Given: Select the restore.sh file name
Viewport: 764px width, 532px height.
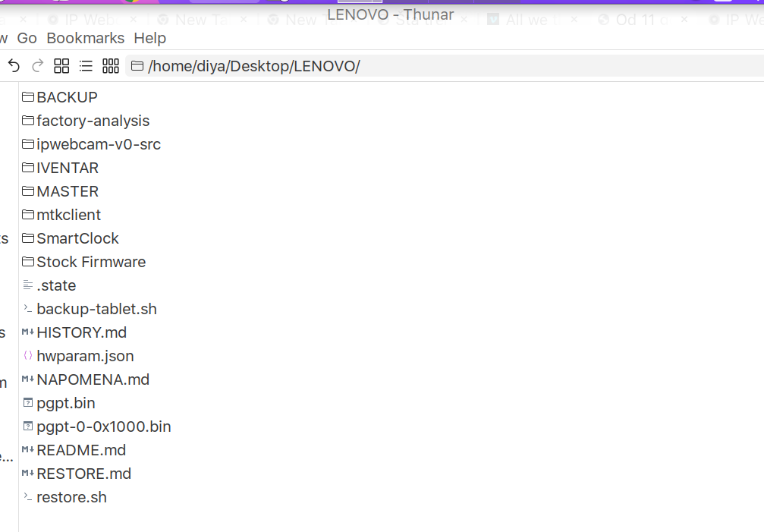Looking at the screenshot, I should click(71, 497).
